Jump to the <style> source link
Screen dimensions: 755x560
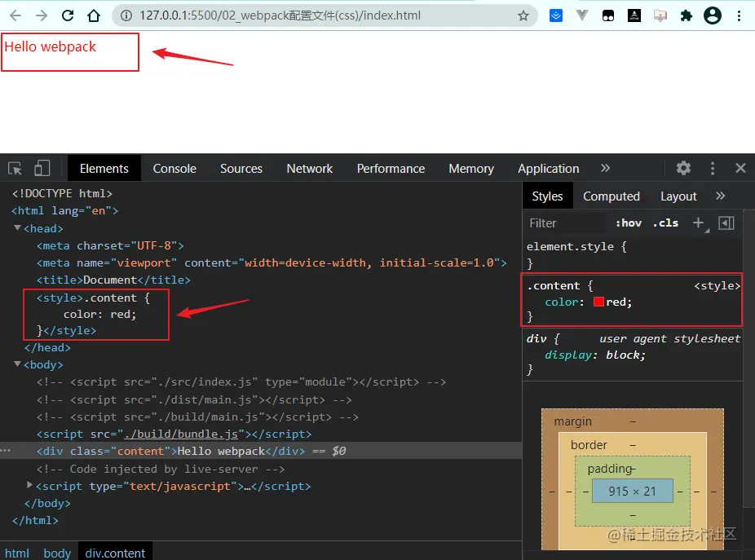tap(717, 285)
